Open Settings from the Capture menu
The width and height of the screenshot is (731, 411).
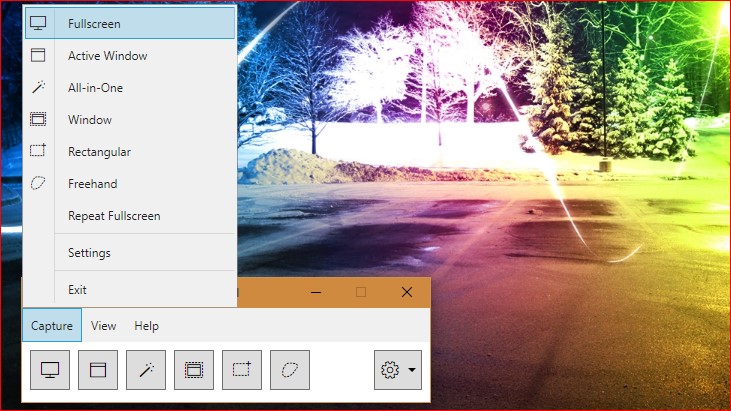pyautogui.click(x=130, y=253)
